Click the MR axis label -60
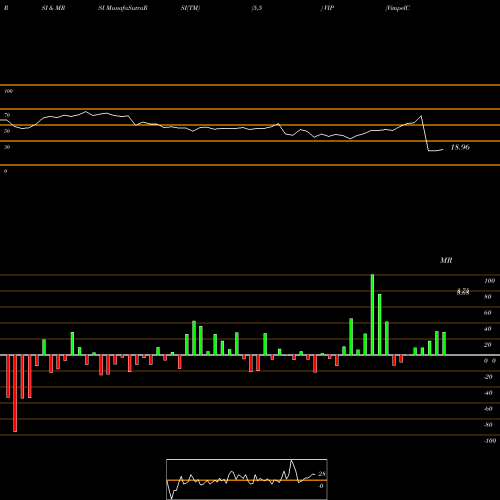500x500 pixels. [488, 409]
